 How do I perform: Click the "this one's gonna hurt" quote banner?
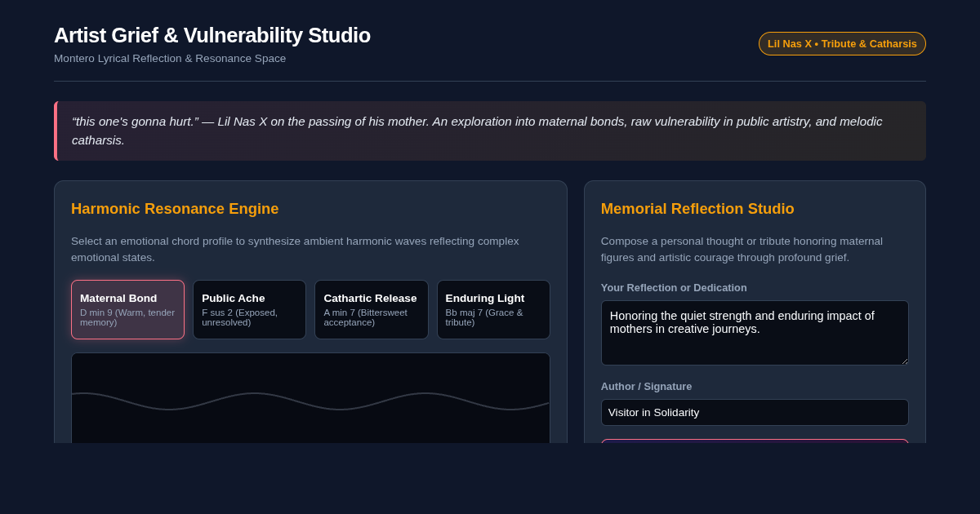point(490,131)
